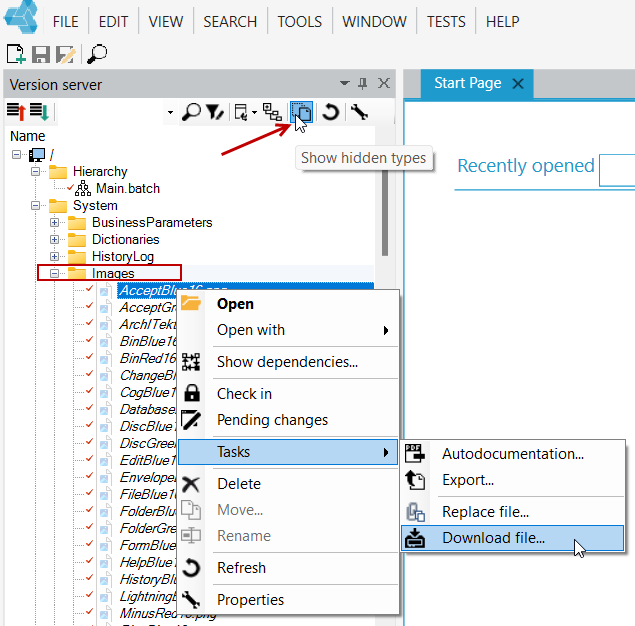Choose Autodocumentation... in Tasks submenu
Screen dimensions: 635x626
(512, 454)
